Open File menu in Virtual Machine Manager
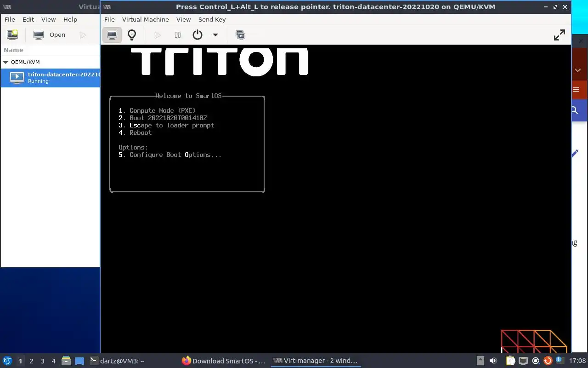Screen dimensions: 588x368 point(10,19)
